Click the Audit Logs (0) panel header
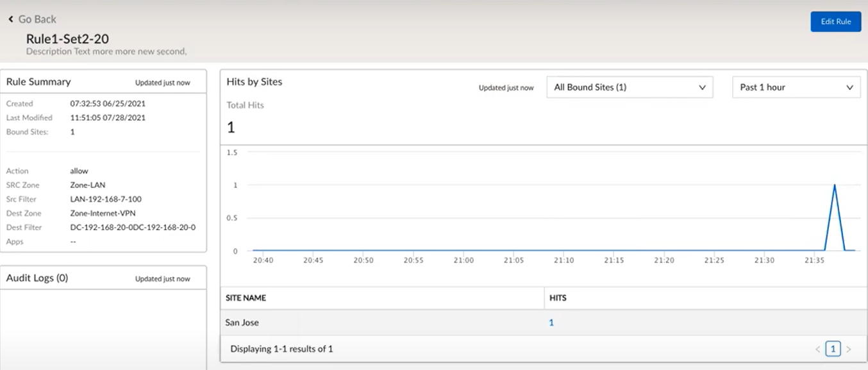 pyautogui.click(x=37, y=278)
